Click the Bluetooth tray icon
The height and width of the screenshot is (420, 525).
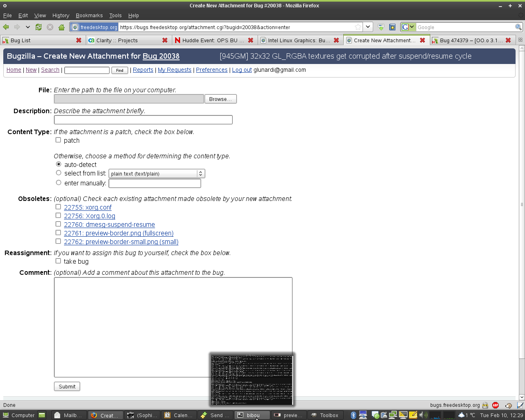353,415
